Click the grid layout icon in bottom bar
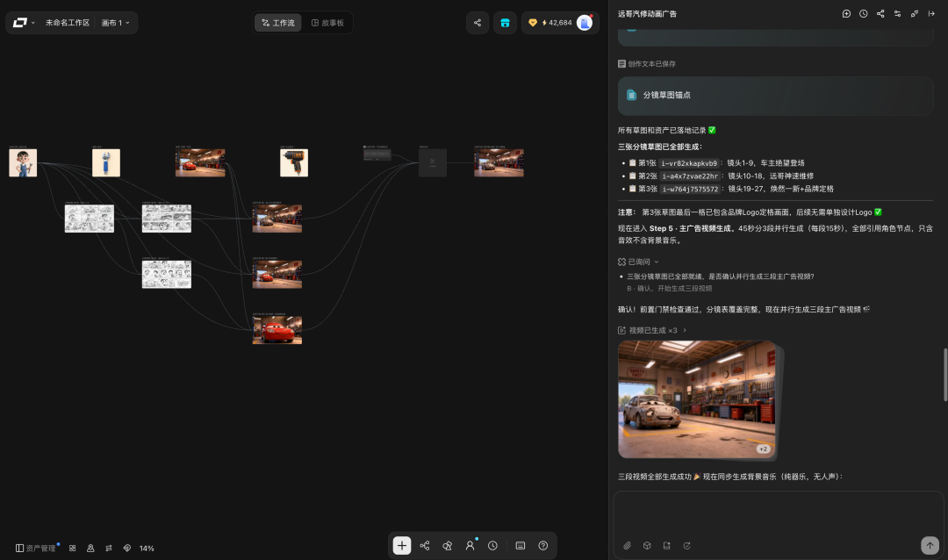Screen dimensions: 948x560 click(x=73, y=548)
